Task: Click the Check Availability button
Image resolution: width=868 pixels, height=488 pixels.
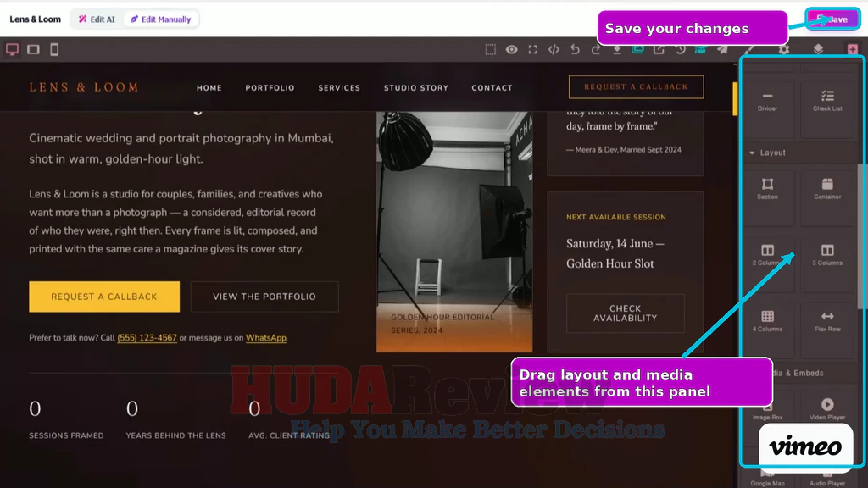Action: [x=626, y=313]
